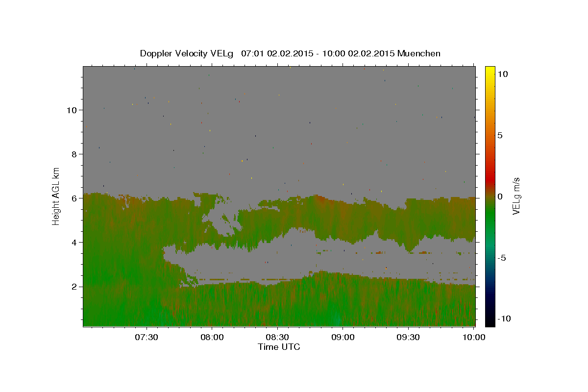Click the height axis label 8
The height and width of the screenshot is (392, 588).
pyautogui.click(x=74, y=154)
